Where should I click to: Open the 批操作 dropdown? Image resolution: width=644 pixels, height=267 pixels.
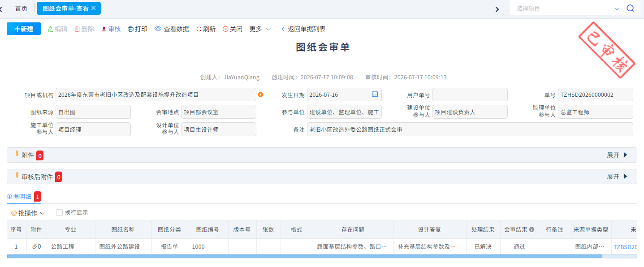click(x=28, y=213)
